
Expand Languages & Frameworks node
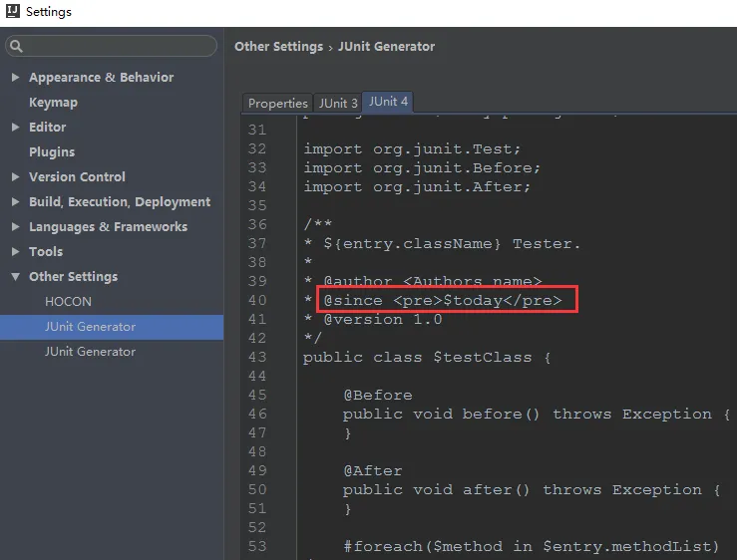pyautogui.click(x=15, y=227)
